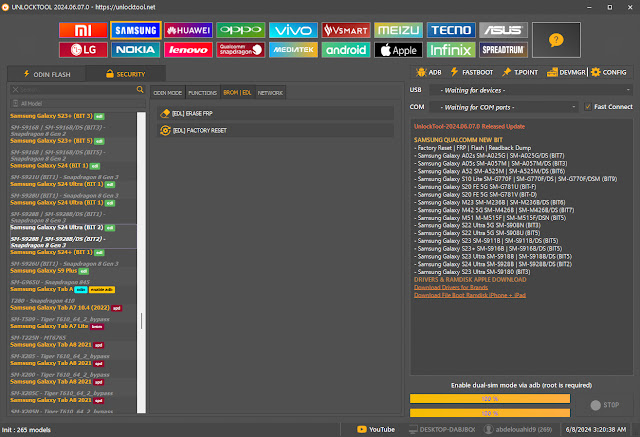Viewport: 640px width, 437px height.
Task: Click the upper progress bar
Action: [x=490, y=399]
